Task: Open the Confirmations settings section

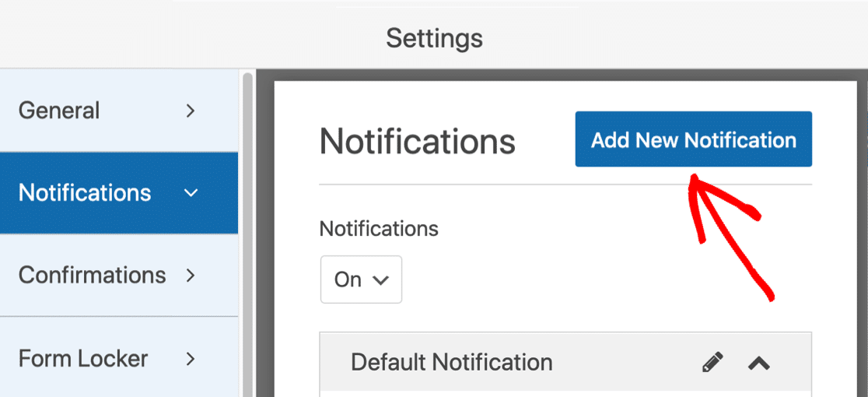Action: point(119,276)
